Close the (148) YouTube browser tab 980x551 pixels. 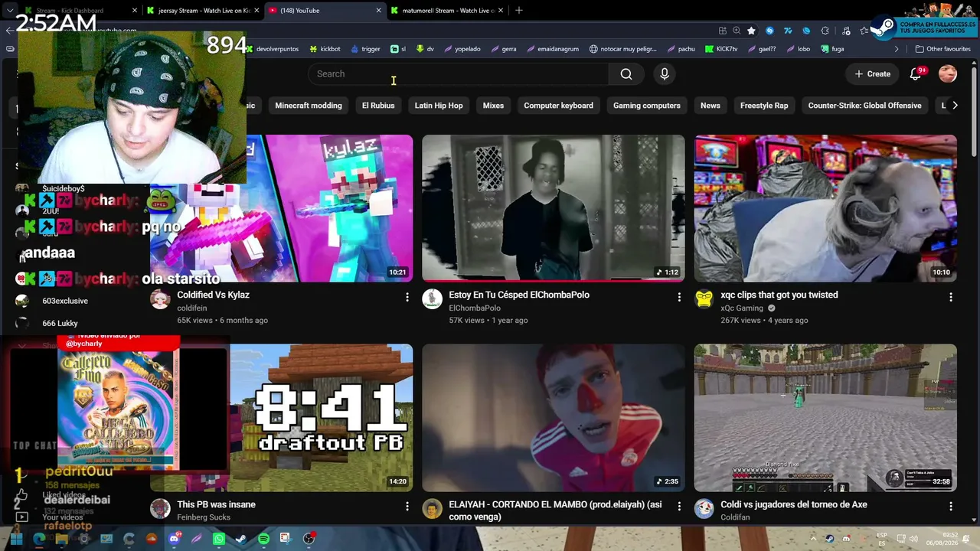(378, 11)
